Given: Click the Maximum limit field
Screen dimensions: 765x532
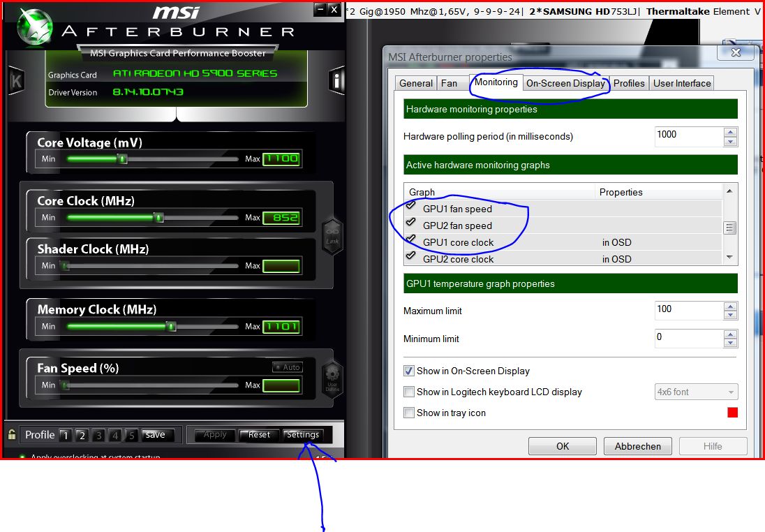Looking at the screenshot, I should 689,311.
